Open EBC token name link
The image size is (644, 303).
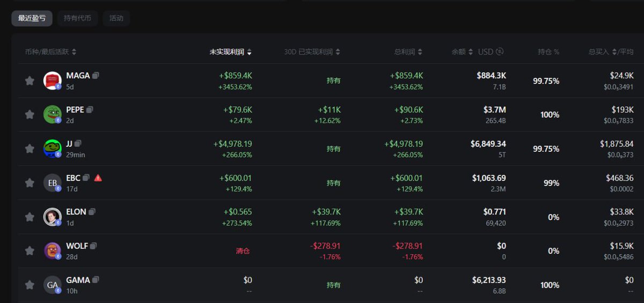point(74,178)
